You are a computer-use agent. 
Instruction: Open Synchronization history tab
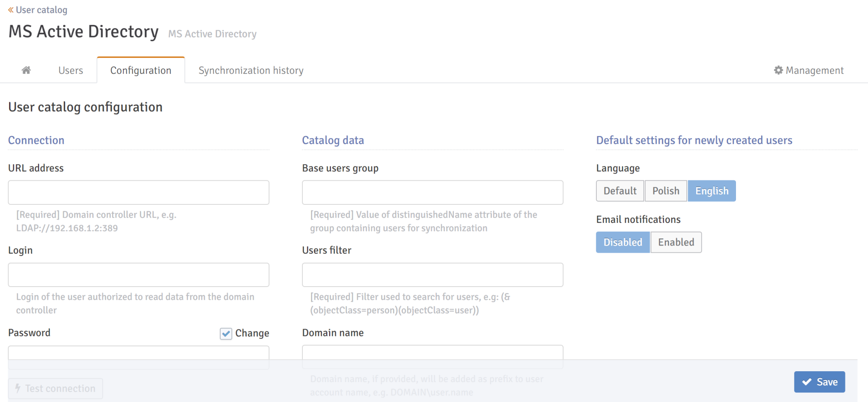coord(251,70)
